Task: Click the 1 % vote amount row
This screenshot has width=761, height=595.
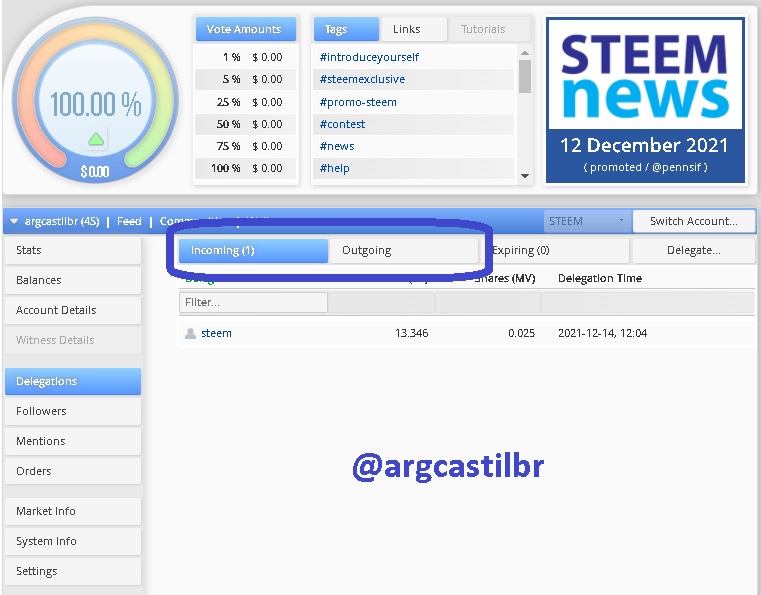Action: [246, 57]
